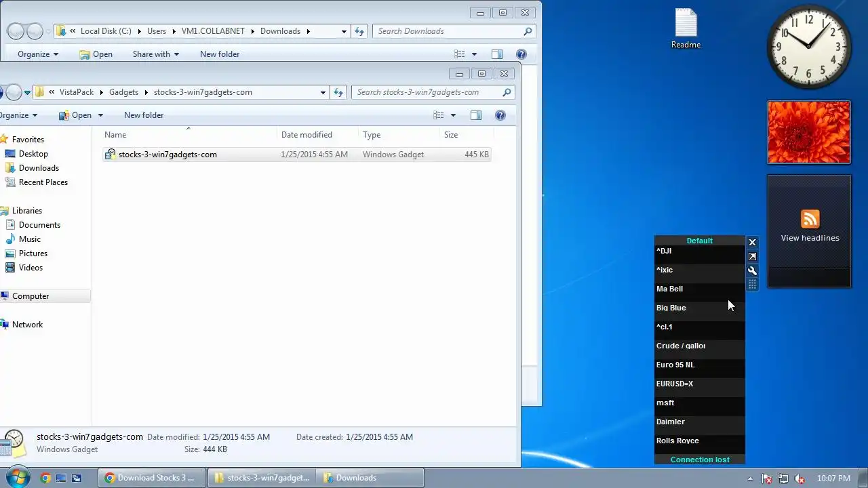Screen dimensions: 868x488
Task: Expand address history dropdown in Downloads window
Action: point(344,31)
